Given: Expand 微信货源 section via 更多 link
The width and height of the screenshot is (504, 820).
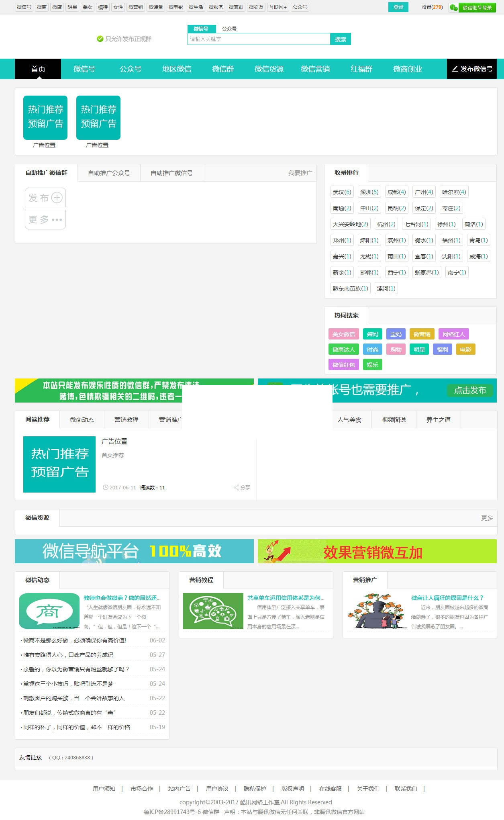Looking at the screenshot, I should coord(487,518).
